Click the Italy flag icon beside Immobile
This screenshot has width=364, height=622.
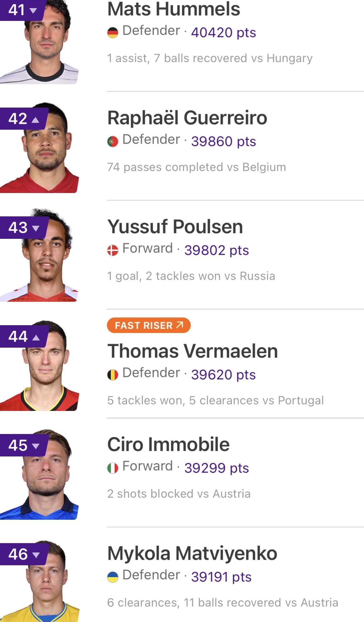(112, 468)
